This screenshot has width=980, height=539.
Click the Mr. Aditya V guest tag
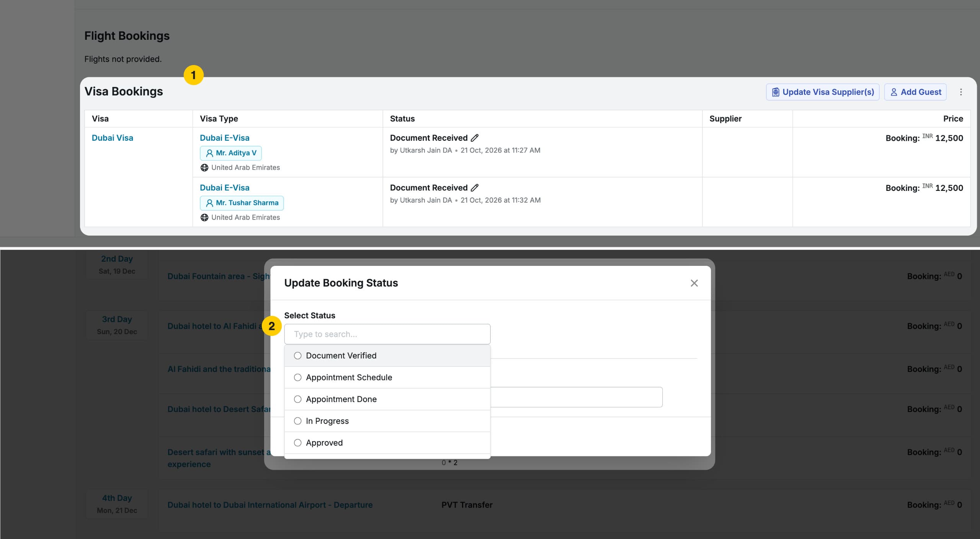point(231,153)
